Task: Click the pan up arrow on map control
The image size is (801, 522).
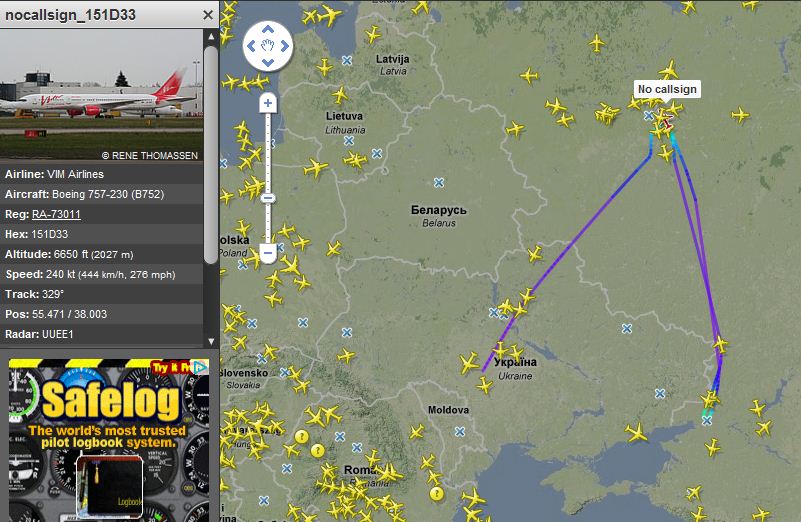Action: (268, 30)
